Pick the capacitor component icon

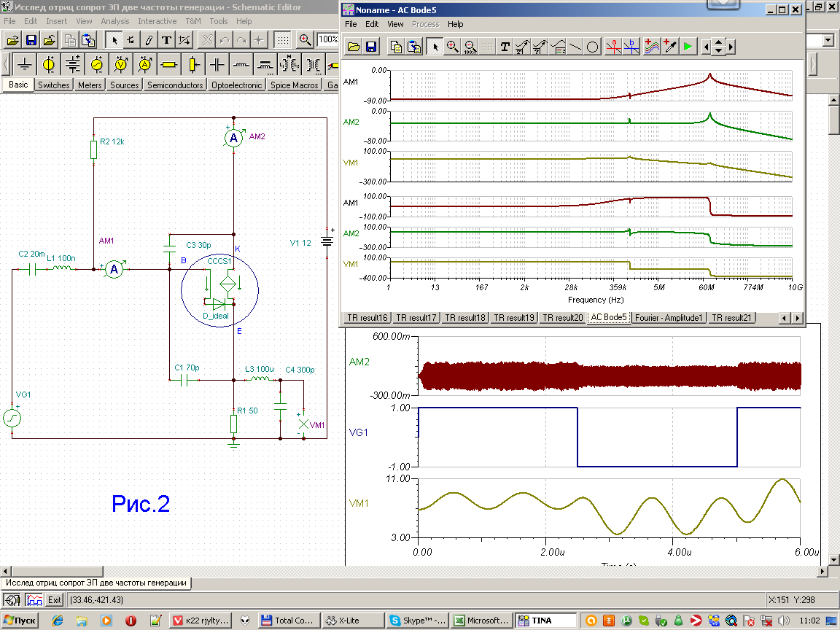coord(217,65)
